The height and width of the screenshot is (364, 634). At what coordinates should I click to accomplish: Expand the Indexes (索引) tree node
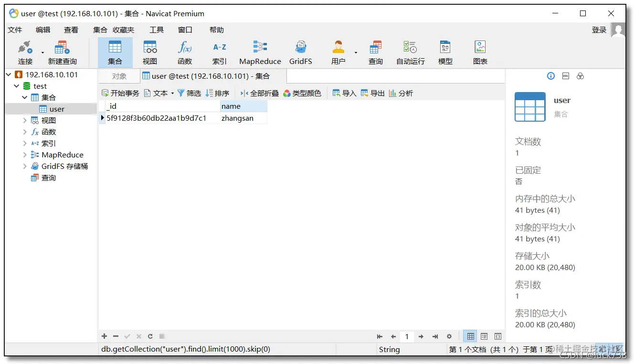[25, 143]
